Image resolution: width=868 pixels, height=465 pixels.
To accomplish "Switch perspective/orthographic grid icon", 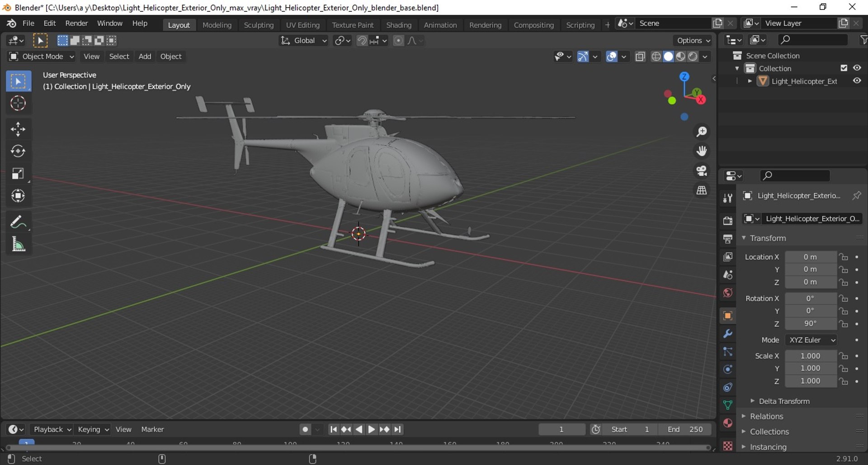I will tap(702, 190).
